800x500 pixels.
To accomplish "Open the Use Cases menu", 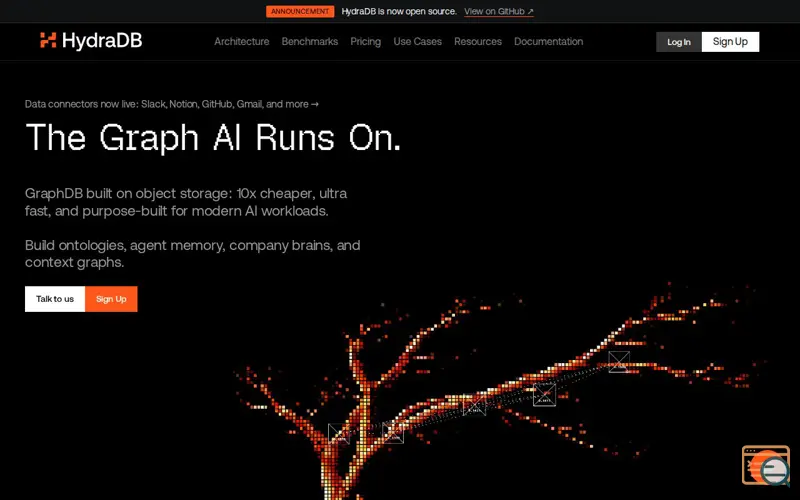I will pos(417,42).
